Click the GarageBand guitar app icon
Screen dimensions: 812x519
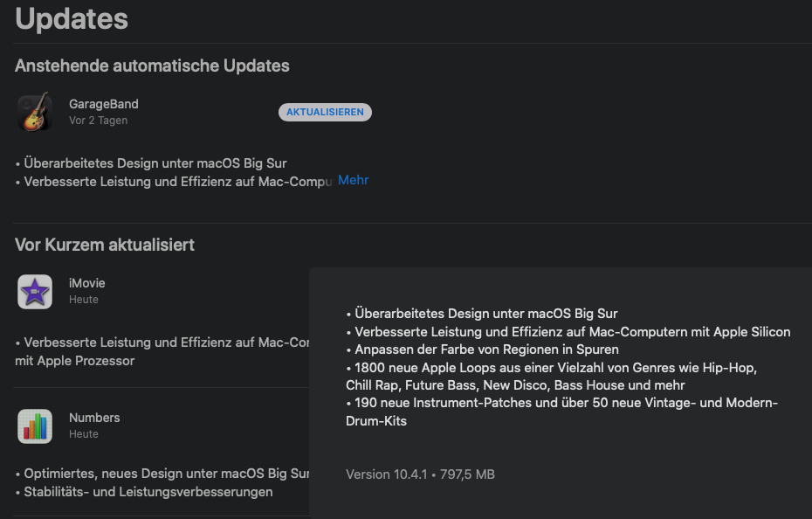coord(35,113)
